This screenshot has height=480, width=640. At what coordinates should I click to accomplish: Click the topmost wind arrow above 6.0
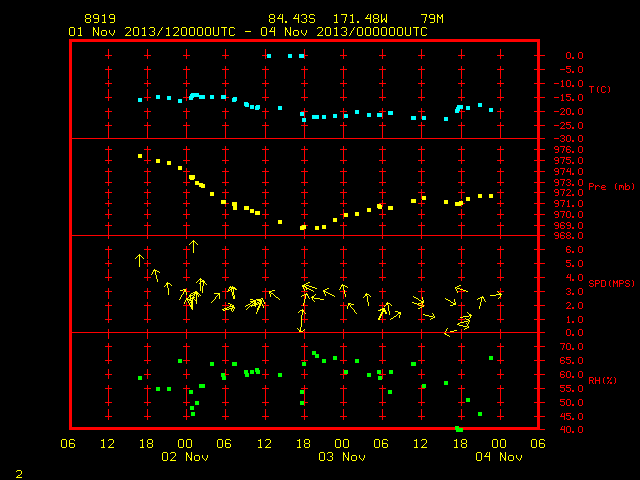coord(193,246)
